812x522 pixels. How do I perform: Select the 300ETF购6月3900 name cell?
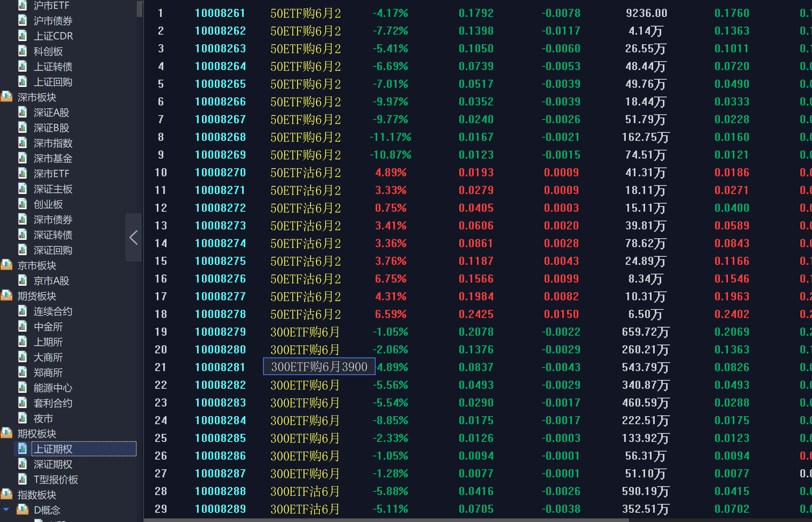(319, 367)
